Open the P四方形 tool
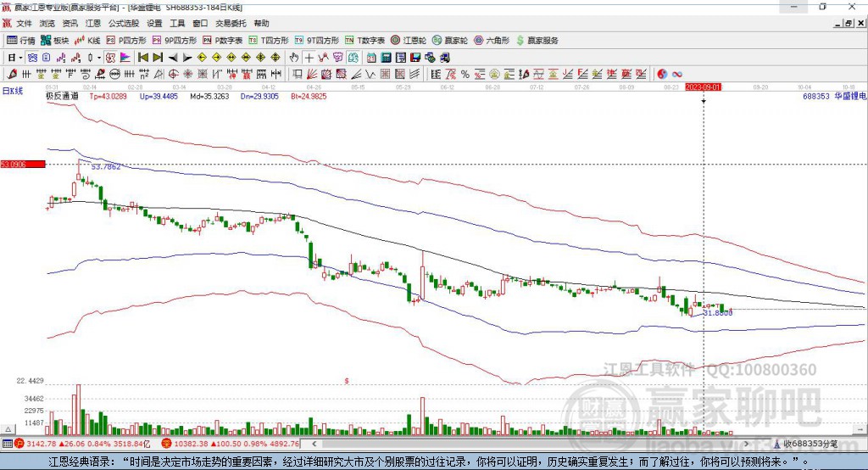 point(125,41)
